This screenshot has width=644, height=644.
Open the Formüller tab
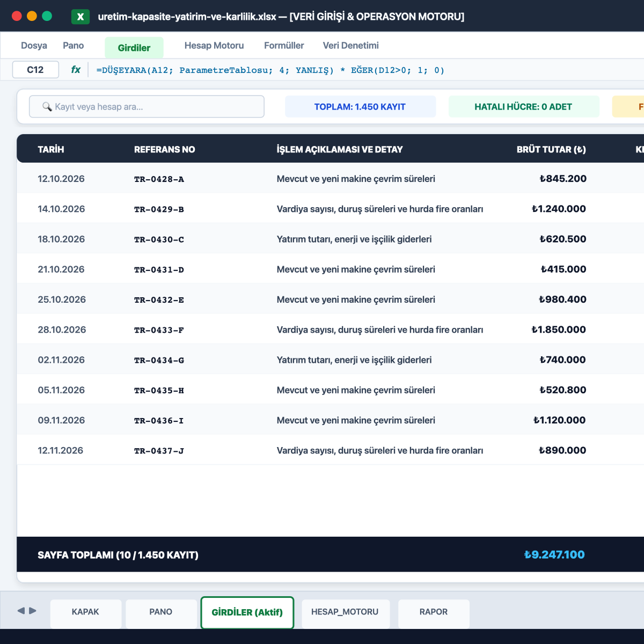(x=284, y=46)
